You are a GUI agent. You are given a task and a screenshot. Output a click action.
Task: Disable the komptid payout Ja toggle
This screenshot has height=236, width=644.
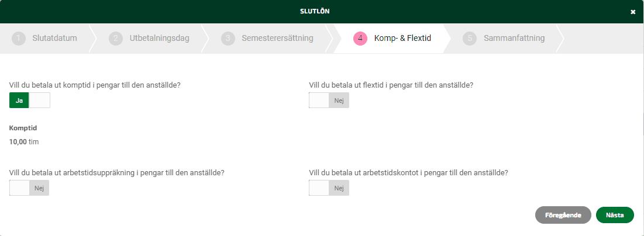(30, 100)
